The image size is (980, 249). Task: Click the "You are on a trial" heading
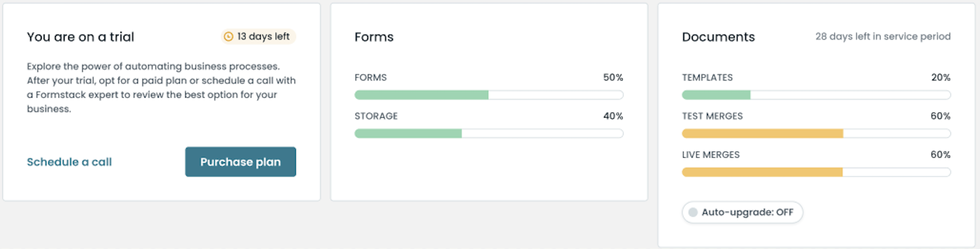[80, 37]
